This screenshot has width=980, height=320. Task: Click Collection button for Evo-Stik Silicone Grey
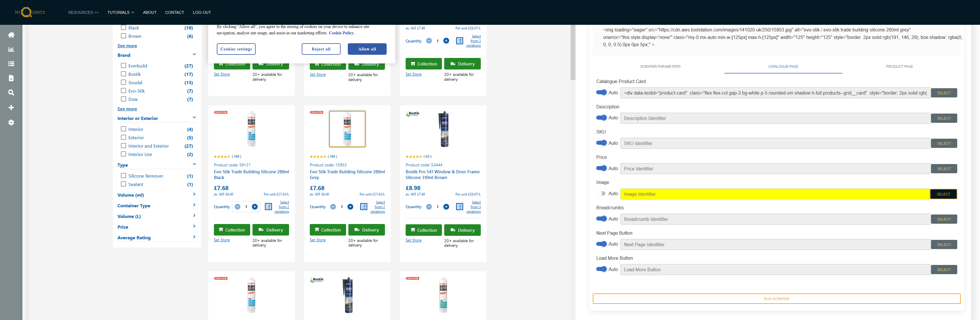(328, 230)
